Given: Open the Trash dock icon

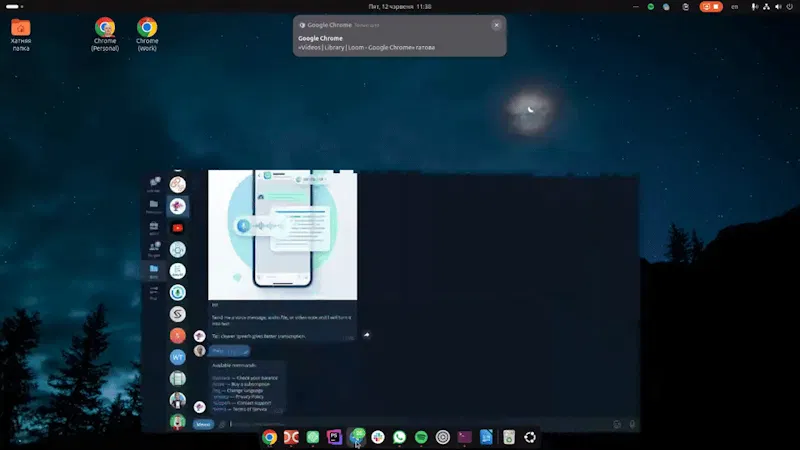Looking at the screenshot, I should click(509, 437).
